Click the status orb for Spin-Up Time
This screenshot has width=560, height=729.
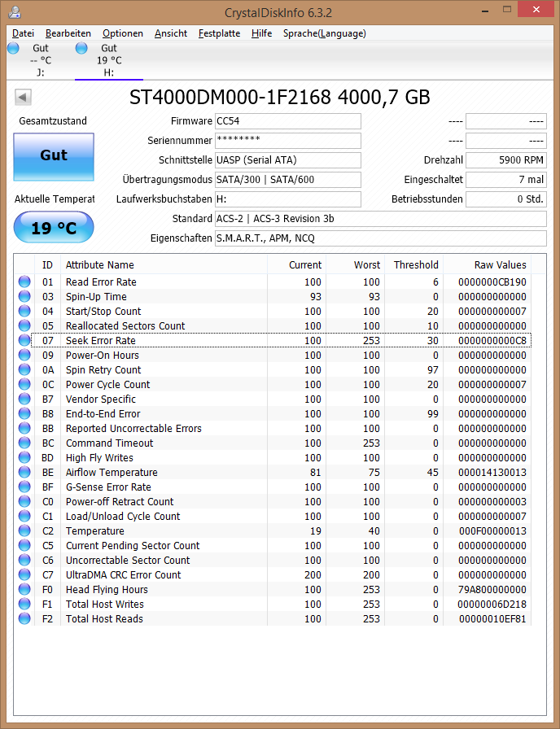(24, 296)
